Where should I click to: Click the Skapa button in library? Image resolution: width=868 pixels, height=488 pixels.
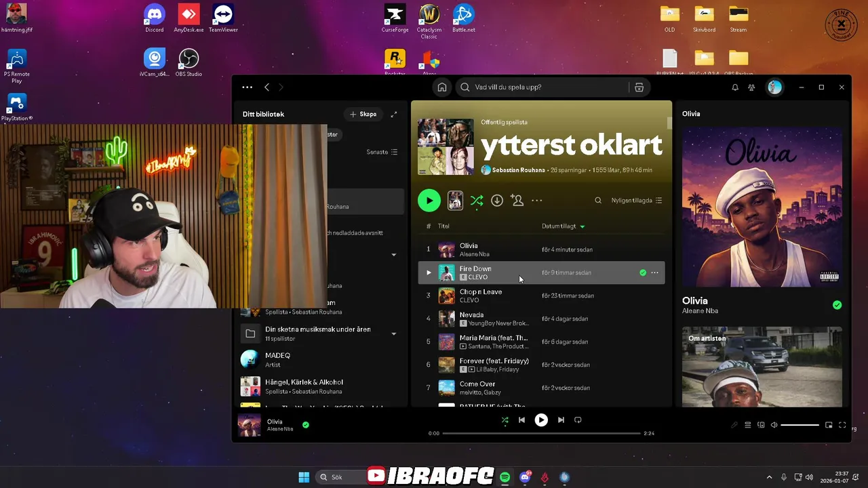(363, 114)
